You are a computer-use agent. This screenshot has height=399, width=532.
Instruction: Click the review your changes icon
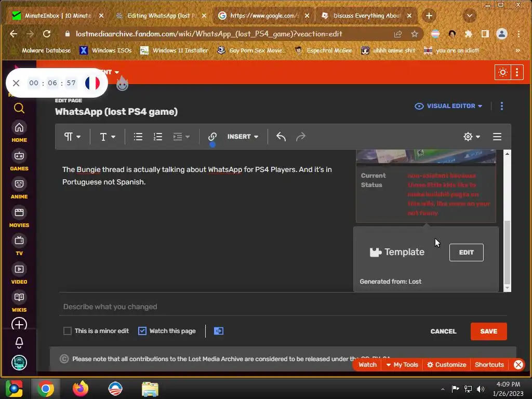219,331
